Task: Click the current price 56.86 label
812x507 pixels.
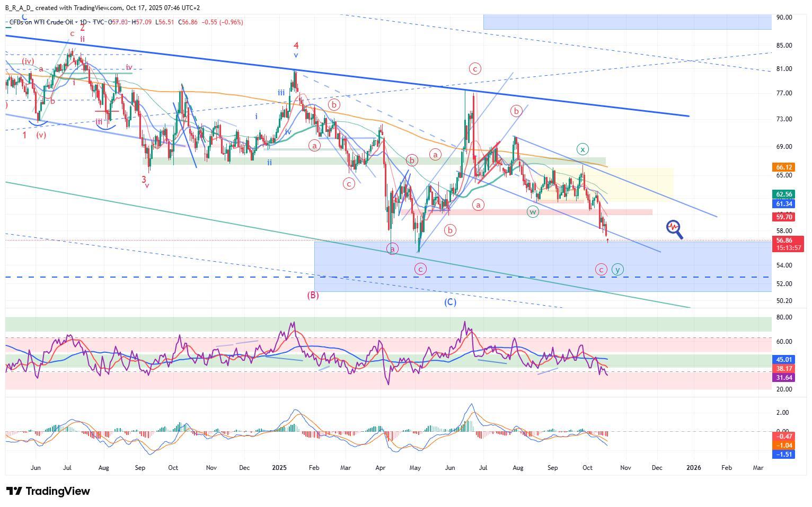Action: (784, 241)
